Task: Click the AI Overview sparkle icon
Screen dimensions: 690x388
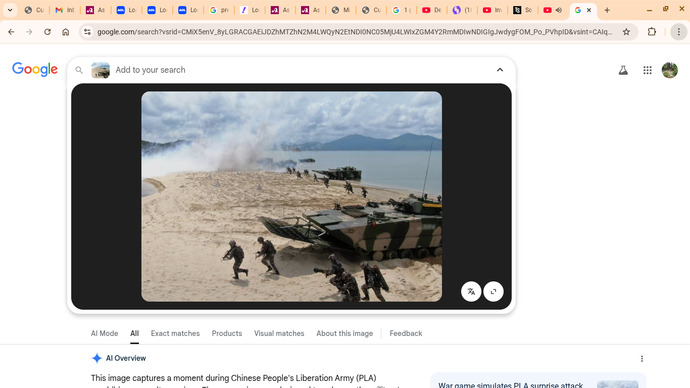Action: click(96, 358)
